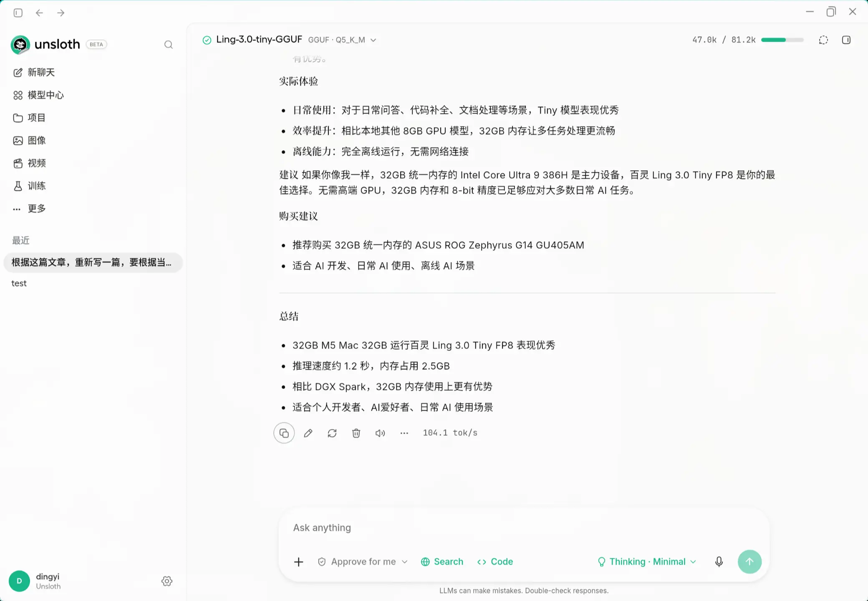Open the 训练 training section
The height and width of the screenshot is (601, 868).
tap(29, 186)
